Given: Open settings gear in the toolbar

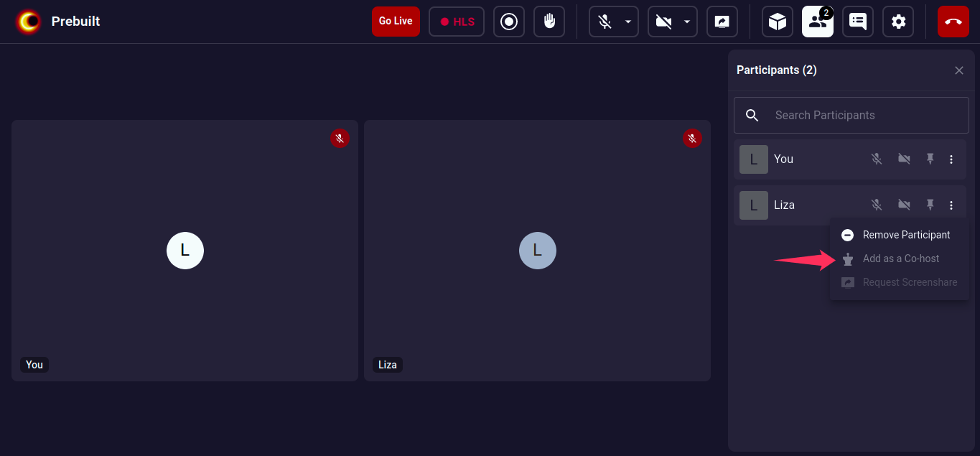Looking at the screenshot, I should 898,22.
